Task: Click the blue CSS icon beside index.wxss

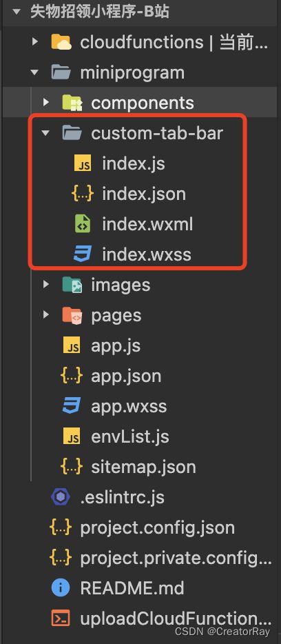Action: click(83, 254)
